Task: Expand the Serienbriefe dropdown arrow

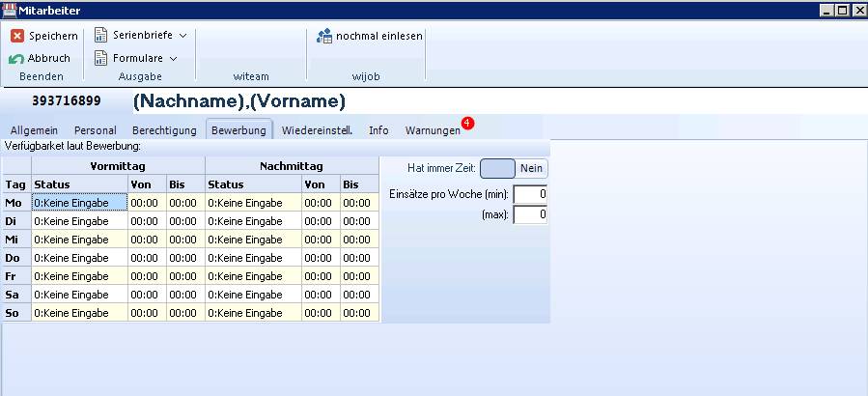Action: click(x=182, y=36)
